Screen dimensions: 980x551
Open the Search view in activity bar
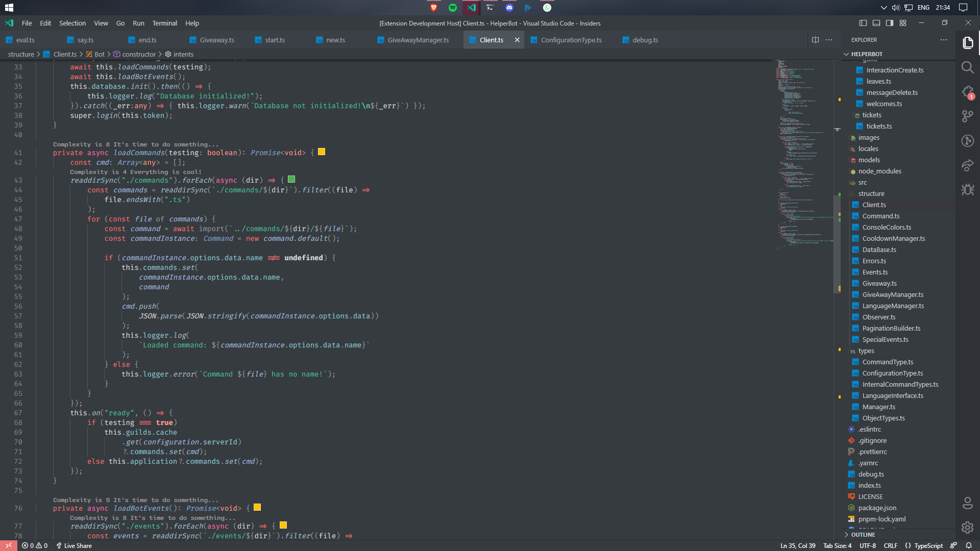(x=967, y=67)
